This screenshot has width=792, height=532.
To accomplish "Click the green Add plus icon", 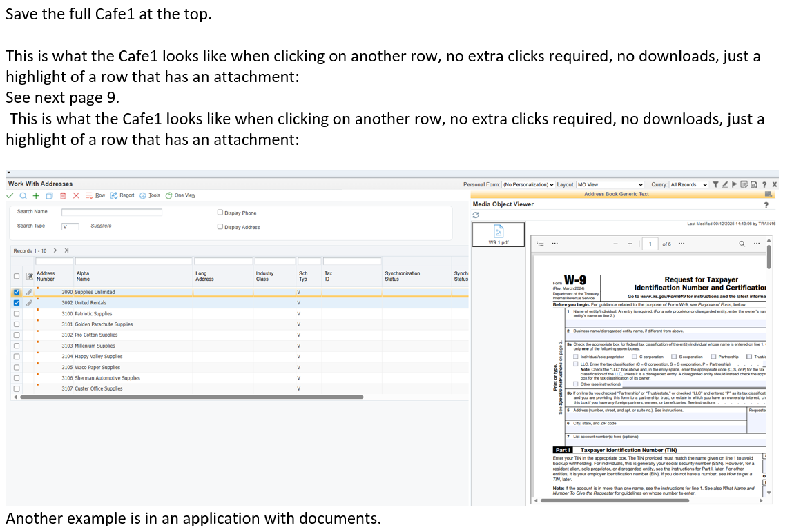I will (x=36, y=195).
